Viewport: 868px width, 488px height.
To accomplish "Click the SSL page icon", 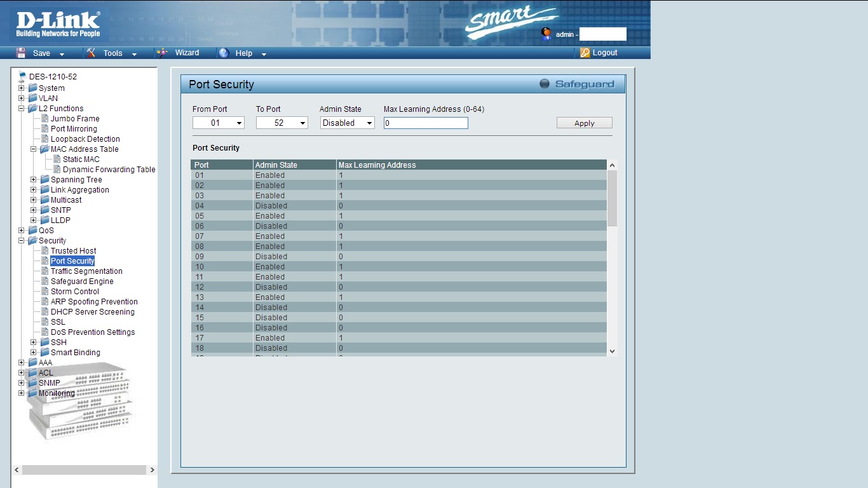I will click(44, 322).
